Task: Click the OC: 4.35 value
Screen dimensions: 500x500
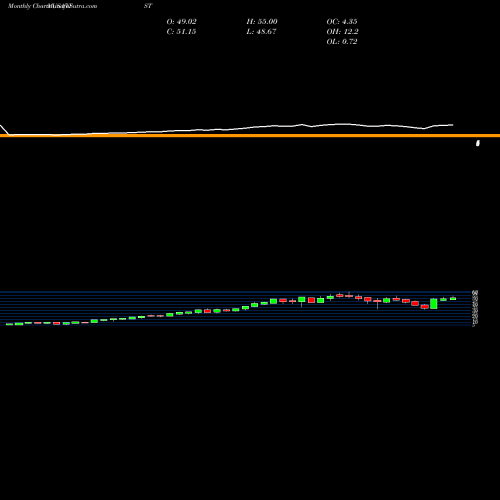Action: click(x=342, y=22)
